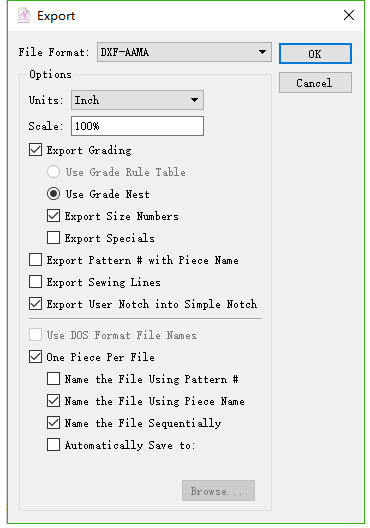Enable Export Pattern # with Piece Name

pyautogui.click(x=35, y=260)
